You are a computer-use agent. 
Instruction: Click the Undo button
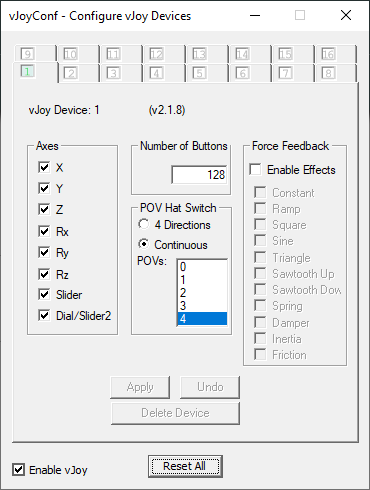pos(210,387)
